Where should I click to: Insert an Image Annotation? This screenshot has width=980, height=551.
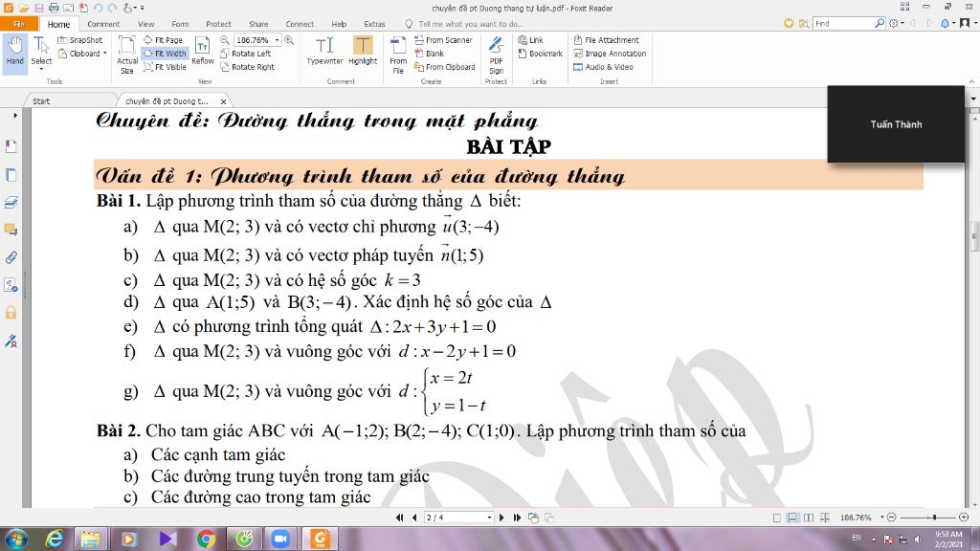[610, 54]
